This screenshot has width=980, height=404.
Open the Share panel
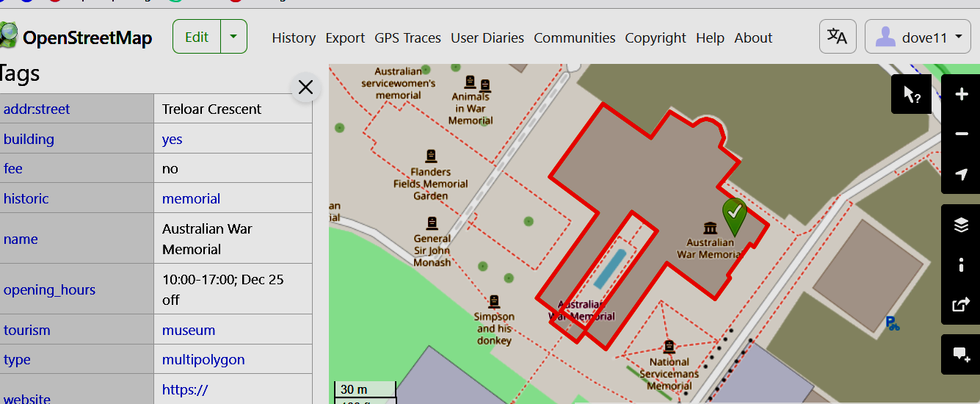961,304
